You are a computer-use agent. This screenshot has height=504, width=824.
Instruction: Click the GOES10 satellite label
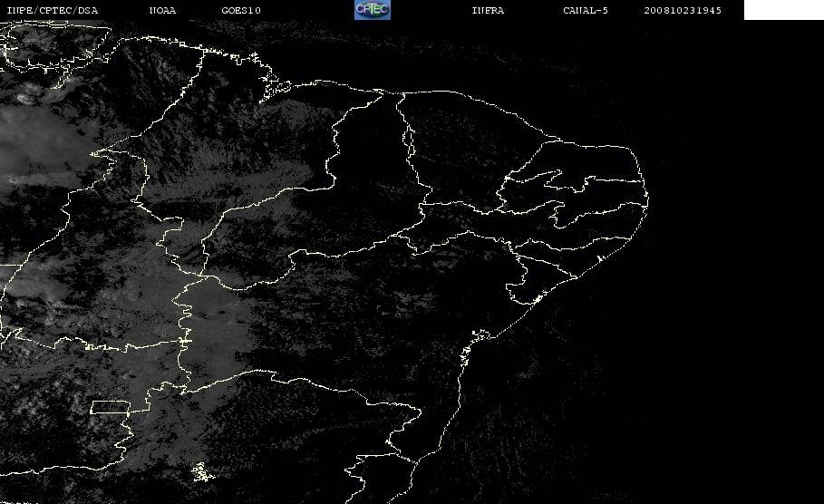(x=241, y=10)
